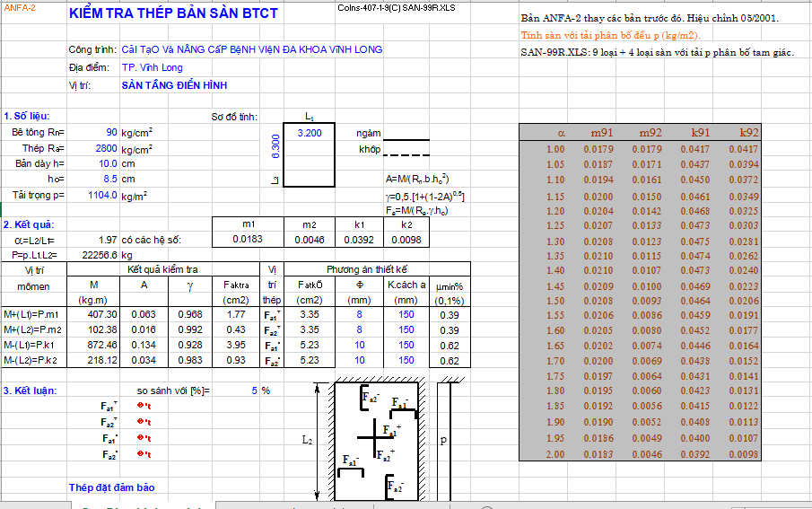This screenshot has height=509, width=812.
Task: Select the 'SÀN TẦNG ĐIỂN HÌNH' position cell
Action: click(x=175, y=85)
